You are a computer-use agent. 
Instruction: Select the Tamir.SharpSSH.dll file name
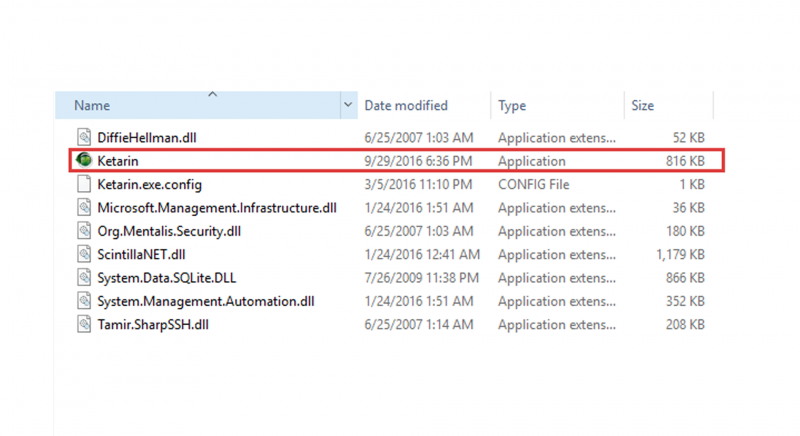(x=153, y=325)
